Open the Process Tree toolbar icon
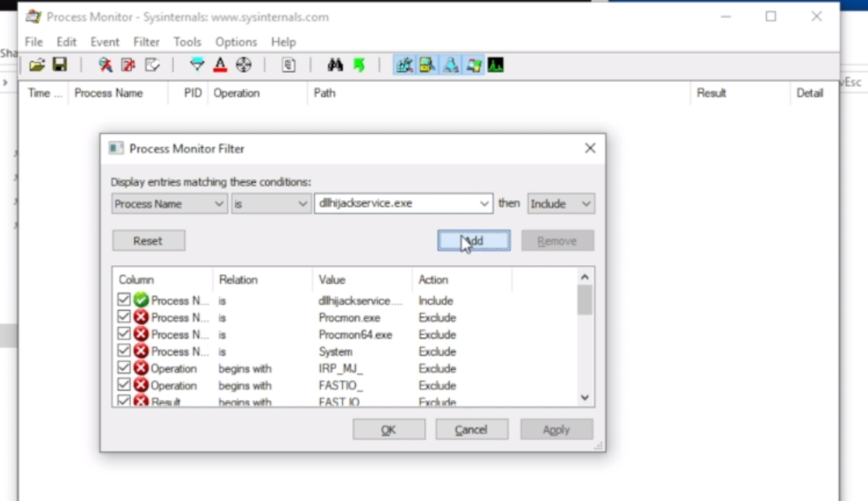 [x=289, y=65]
